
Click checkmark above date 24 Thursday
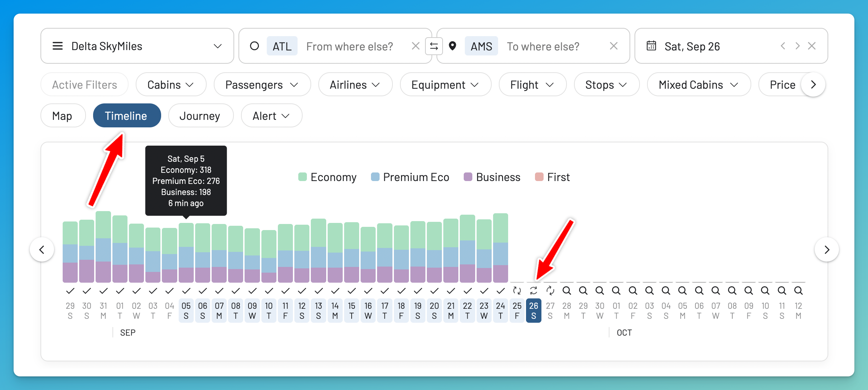(x=501, y=291)
